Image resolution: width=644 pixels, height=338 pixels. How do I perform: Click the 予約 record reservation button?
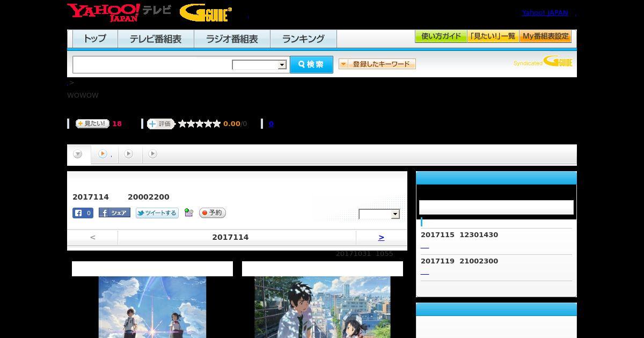click(x=213, y=213)
